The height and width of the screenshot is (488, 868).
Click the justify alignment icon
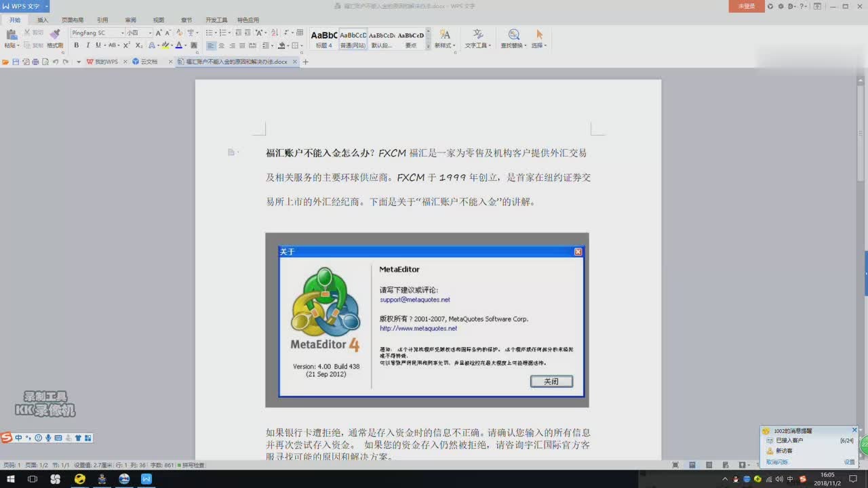[242, 45]
